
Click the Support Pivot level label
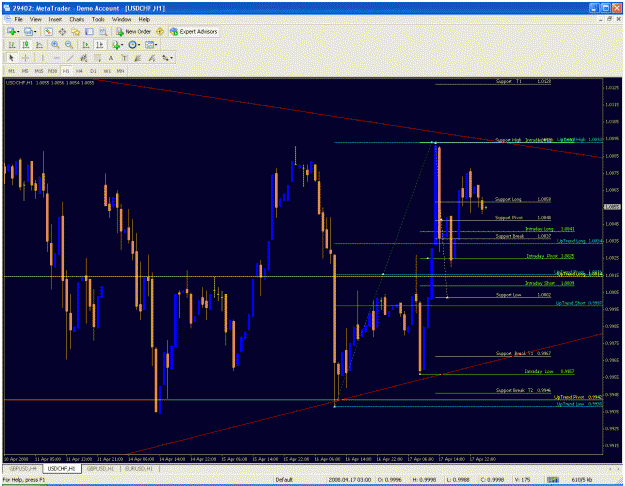coord(509,218)
